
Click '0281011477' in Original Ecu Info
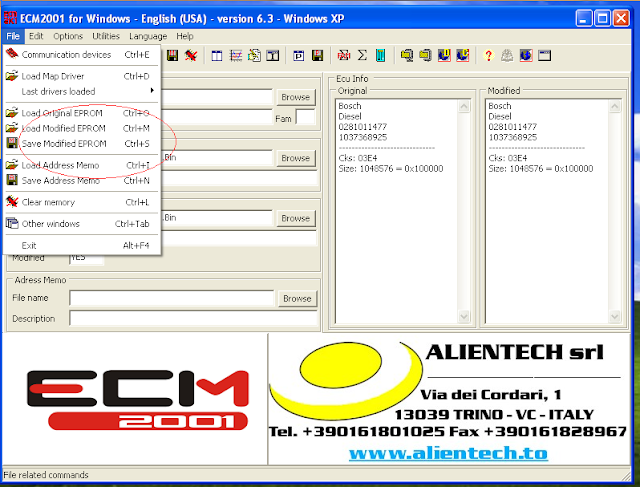click(x=362, y=127)
